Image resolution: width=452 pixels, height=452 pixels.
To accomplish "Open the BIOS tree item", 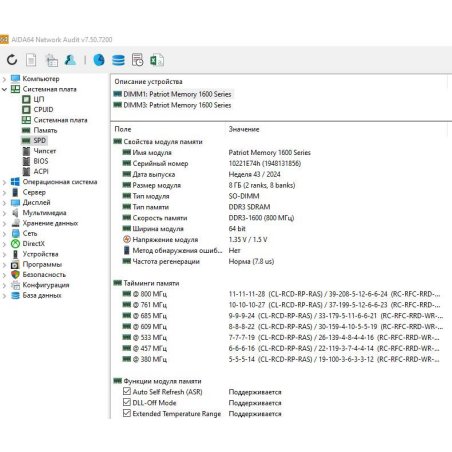I will (x=41, y=161).
